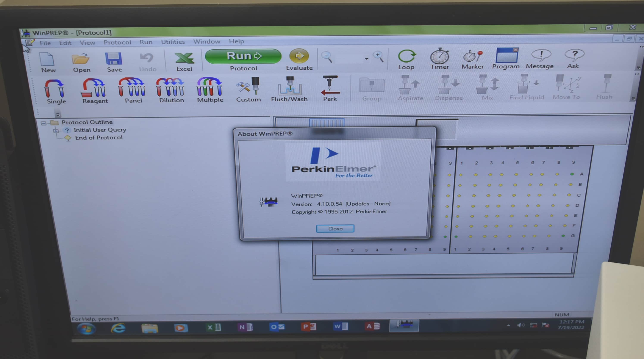Screen dimensions: 644x359
Task: Click the Find Liquid tool icon
Action: pos(527,87)
